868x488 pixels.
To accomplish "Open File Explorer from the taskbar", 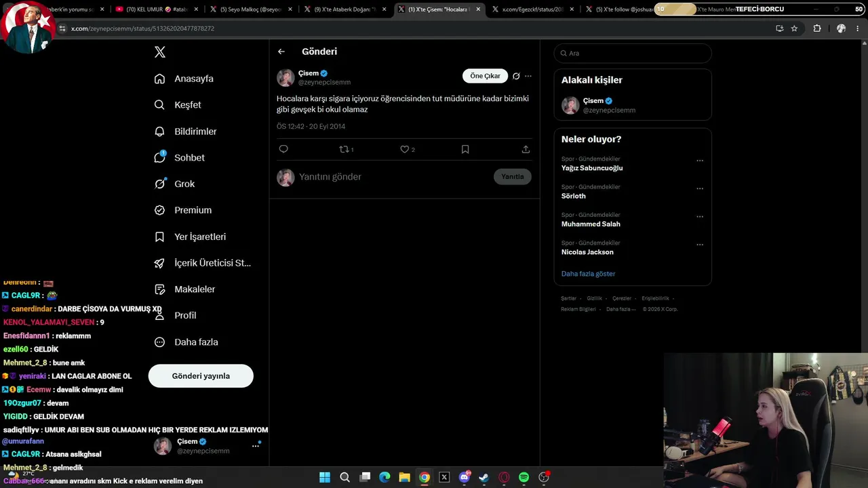I will (x=404, y=477).
